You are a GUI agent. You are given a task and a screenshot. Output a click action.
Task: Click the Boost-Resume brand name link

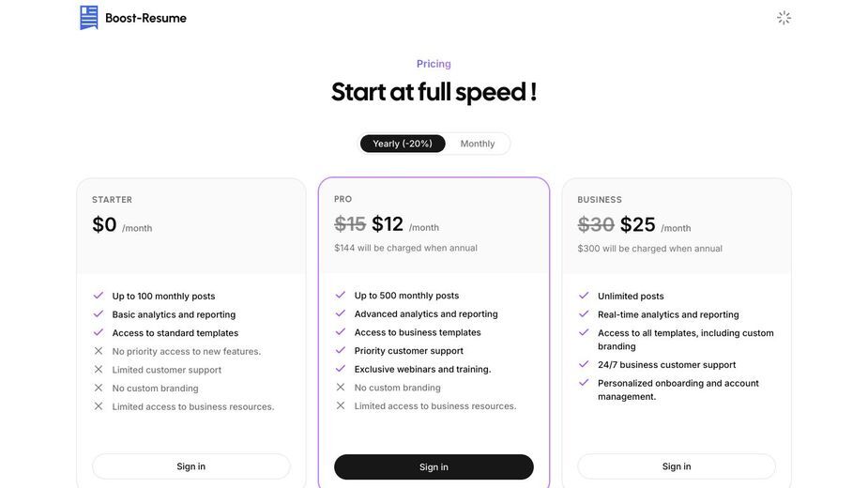(145, 18)
